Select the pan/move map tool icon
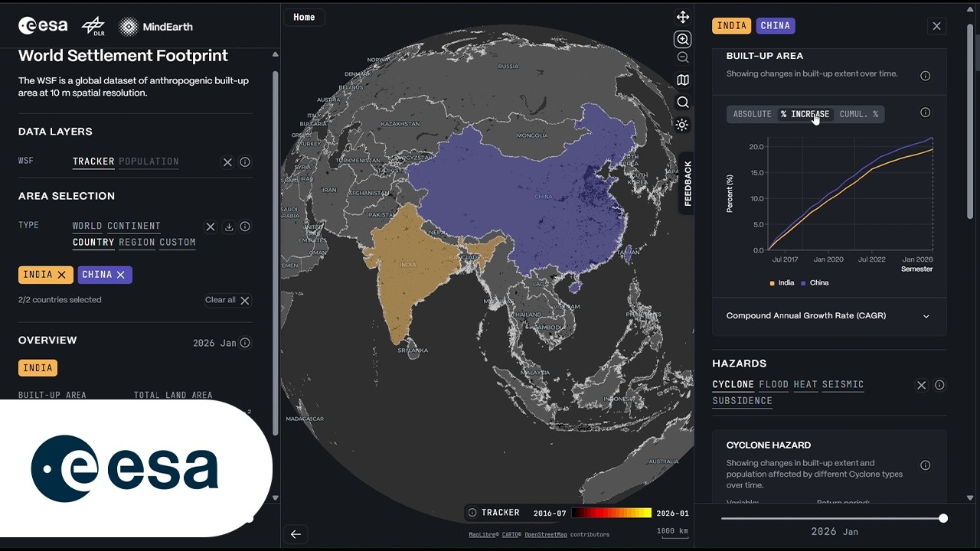This screenshot has height=551, width=980. [x=682, y=17]
